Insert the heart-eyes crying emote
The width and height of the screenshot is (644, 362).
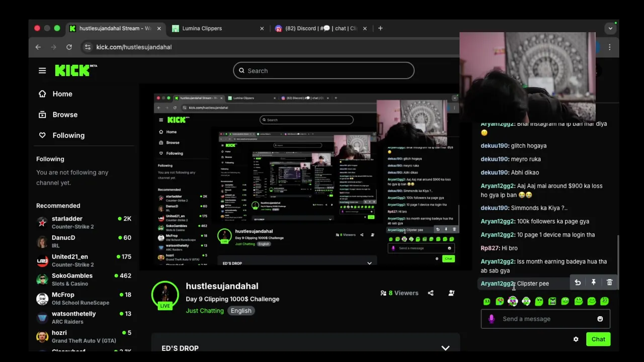coord(500,301)
